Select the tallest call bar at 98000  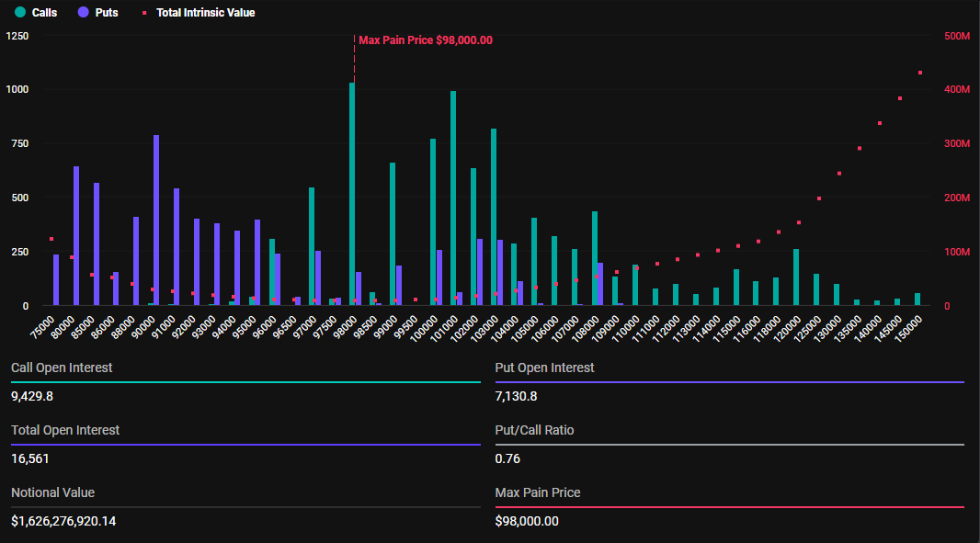352,193
